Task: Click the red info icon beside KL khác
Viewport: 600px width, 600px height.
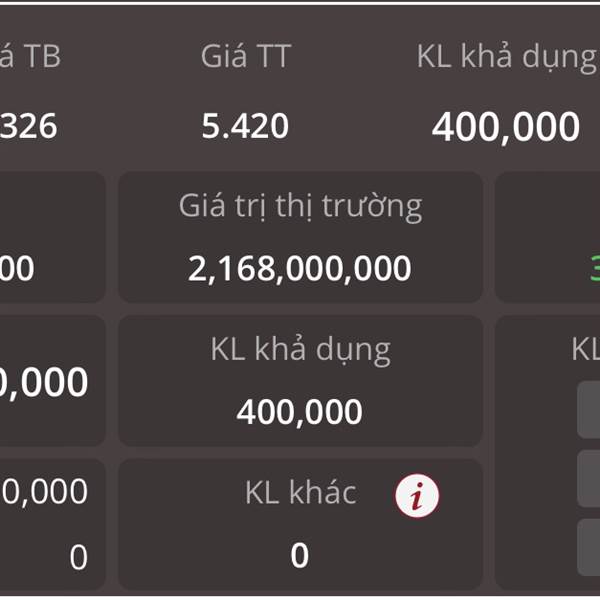Action: tap(417, 496)
